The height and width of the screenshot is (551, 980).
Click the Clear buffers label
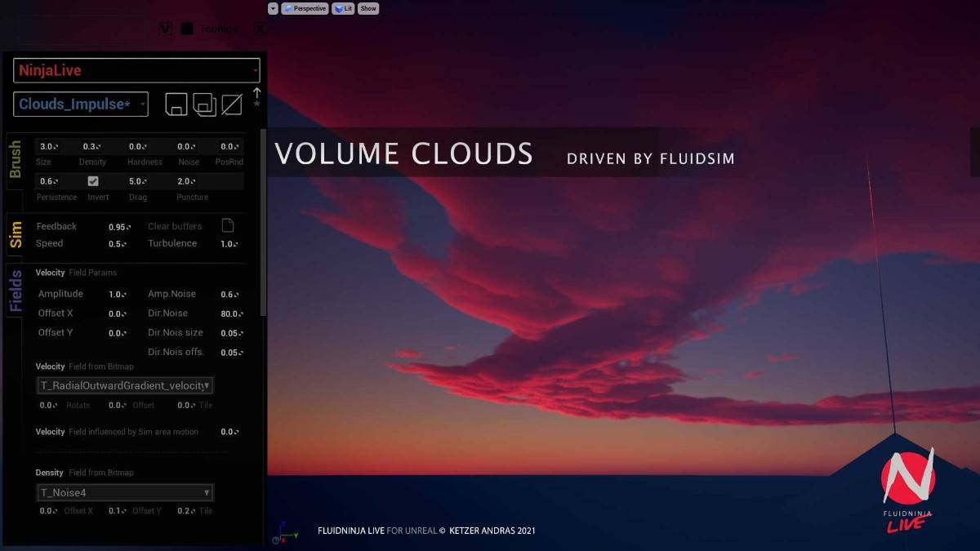click(x=175, y=226)
